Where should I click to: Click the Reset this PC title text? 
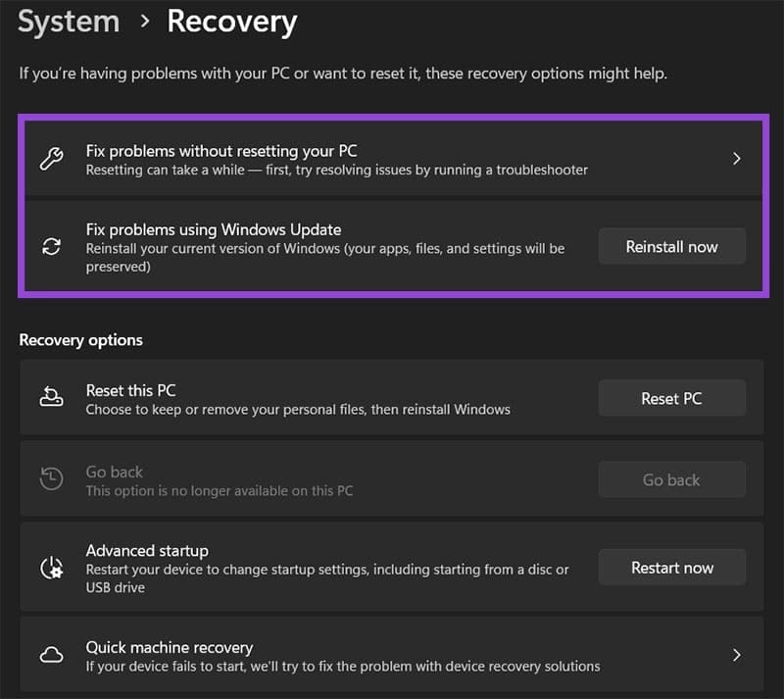point(131,390)
